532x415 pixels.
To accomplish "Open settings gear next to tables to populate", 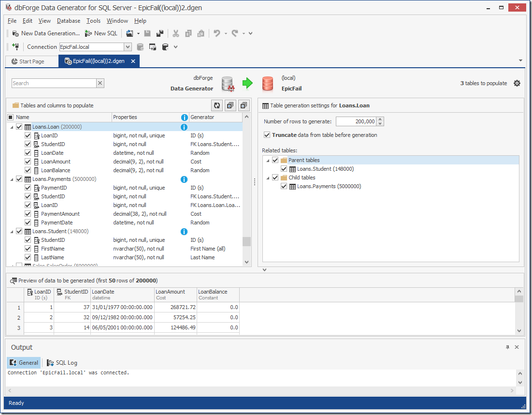I will [x=517, y=83].
